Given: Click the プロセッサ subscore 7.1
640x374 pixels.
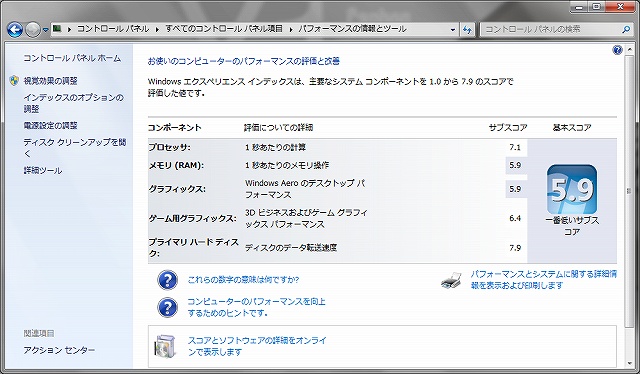Looking at the screenshot, I should pos(515,147).
